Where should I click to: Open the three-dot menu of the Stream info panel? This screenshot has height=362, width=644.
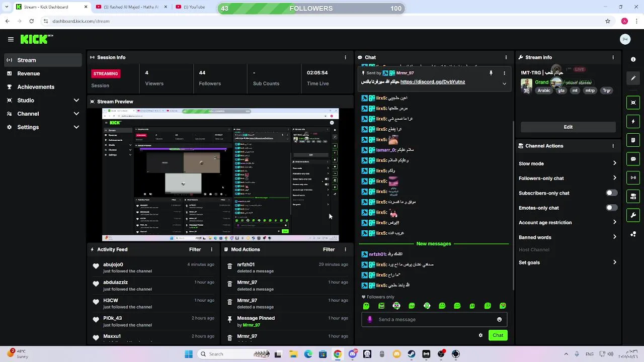[613, 57]
